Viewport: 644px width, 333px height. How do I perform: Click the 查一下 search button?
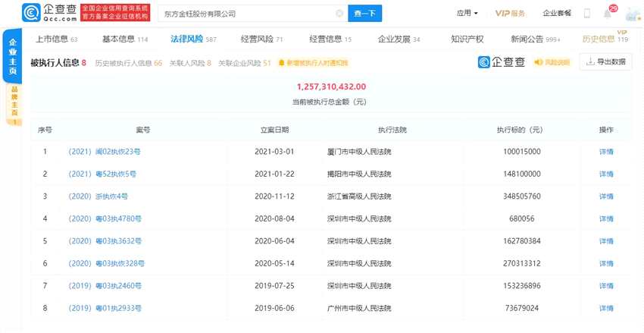coord(364,14)
